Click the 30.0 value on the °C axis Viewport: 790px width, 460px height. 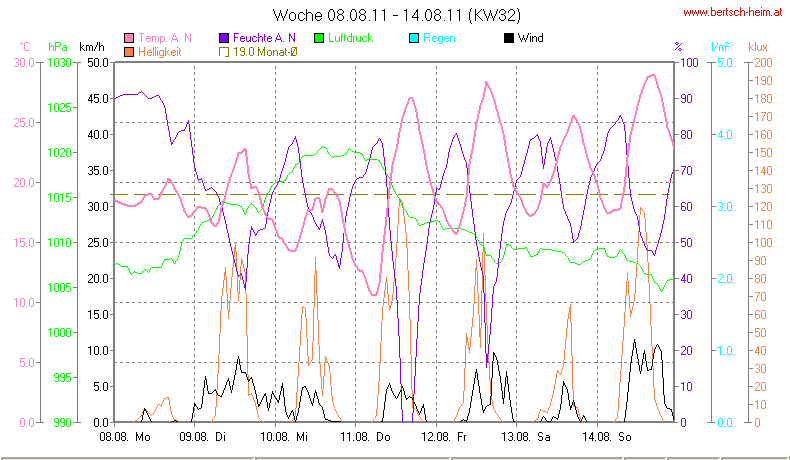tap(24, 62)
